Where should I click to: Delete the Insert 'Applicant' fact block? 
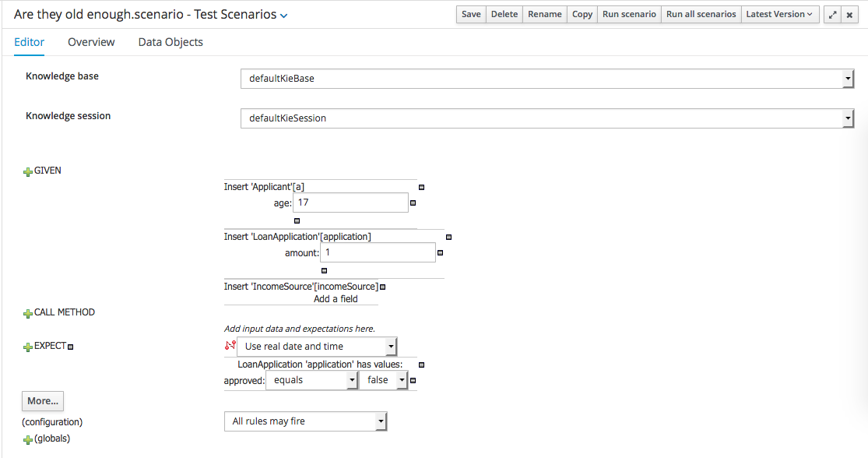[422, 187]
